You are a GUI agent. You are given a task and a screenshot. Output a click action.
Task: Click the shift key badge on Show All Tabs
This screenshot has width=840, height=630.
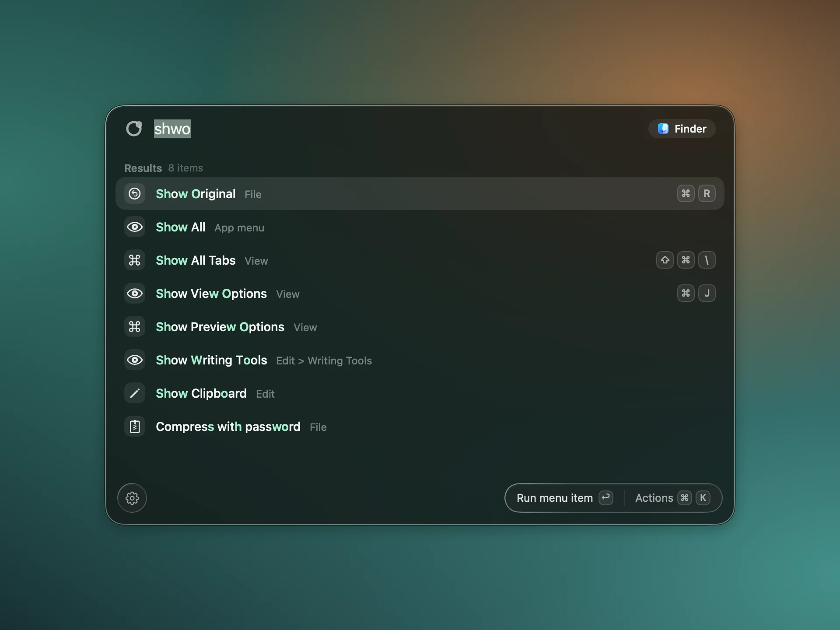pyautogui.click(x=665, y=260)
